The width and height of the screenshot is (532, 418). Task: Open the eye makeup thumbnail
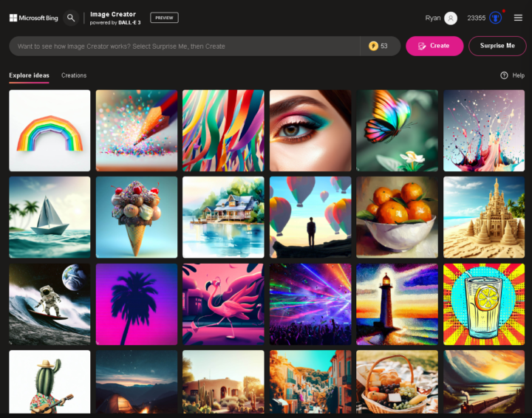pyautogui.click(x=310, y=131)
